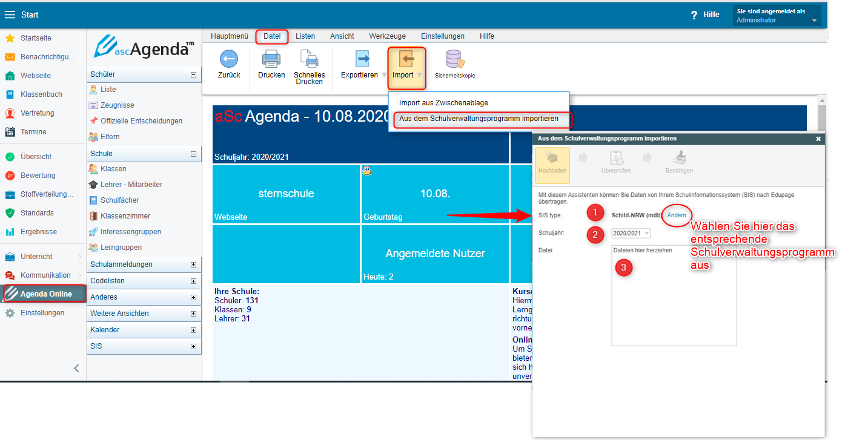Open Eltern under Schüler
The width and height of the screenshot is (868, 440).
[x=110, y=137]
